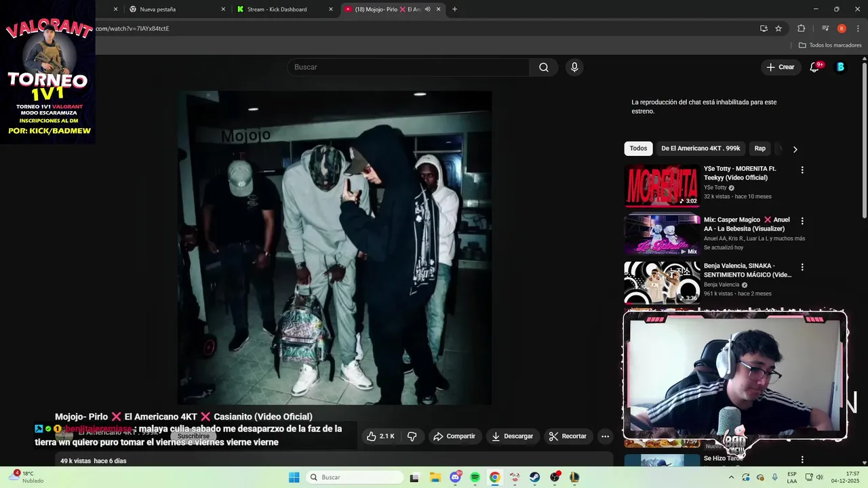Show hidden system tray icons
Image resolution: width=868 pixels, height=488 pixels.
[x=731, y=477]
